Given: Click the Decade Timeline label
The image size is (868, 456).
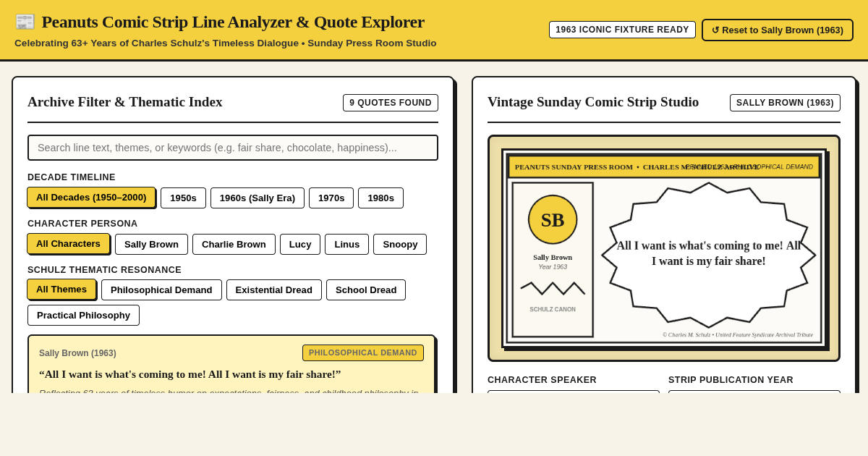Looking at the screenshot, I should pyautogui.click(x=72, y=177).
